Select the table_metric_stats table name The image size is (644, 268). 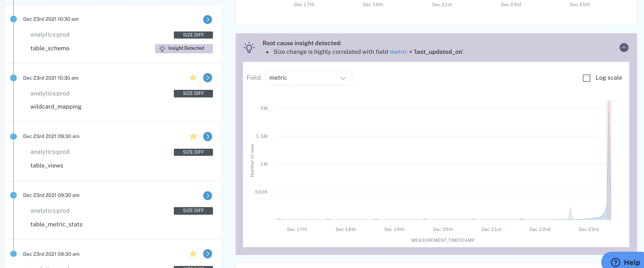coord(56,224)
